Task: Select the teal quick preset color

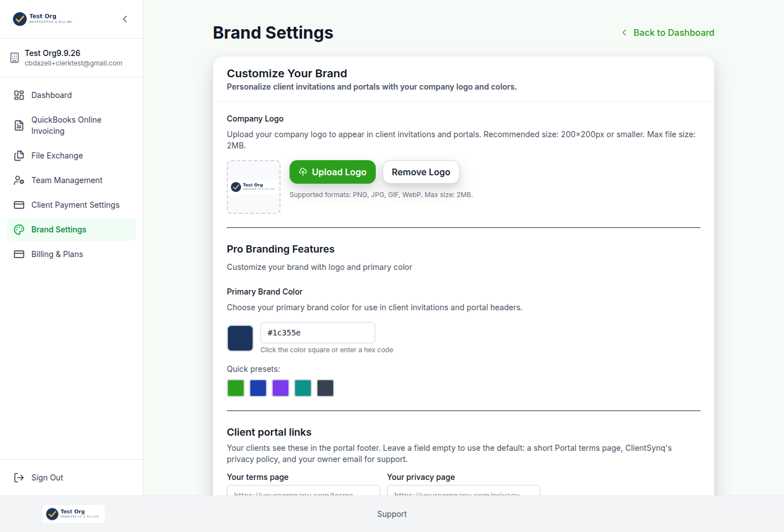Action: tap(303, 388)
